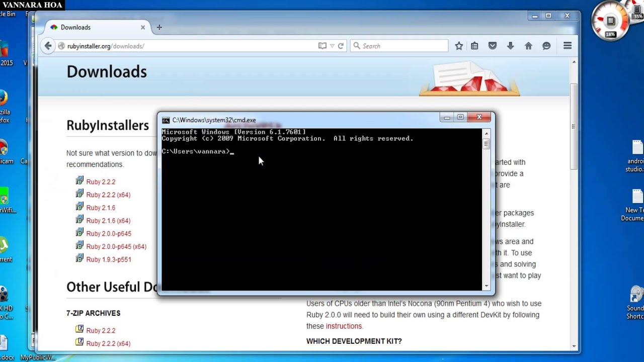Click the Pocket icon in toolbar
Screen dimensions: 644x362
[493, 46]
